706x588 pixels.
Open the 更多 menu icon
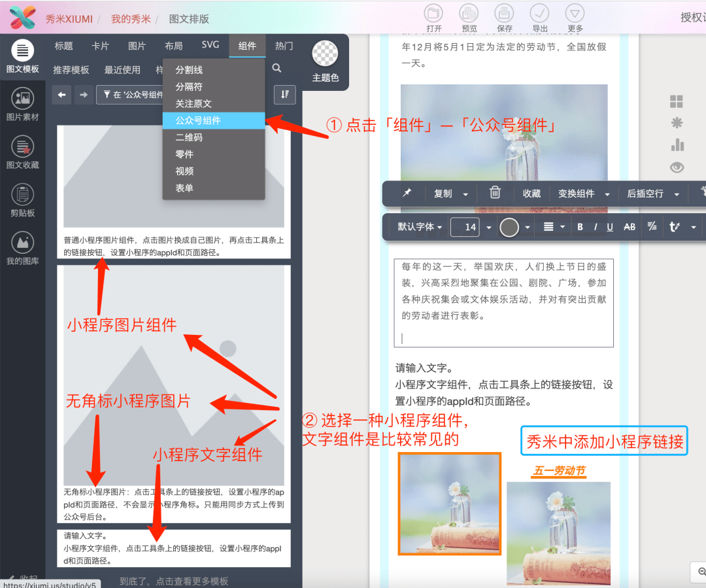[x=575, y=13]
